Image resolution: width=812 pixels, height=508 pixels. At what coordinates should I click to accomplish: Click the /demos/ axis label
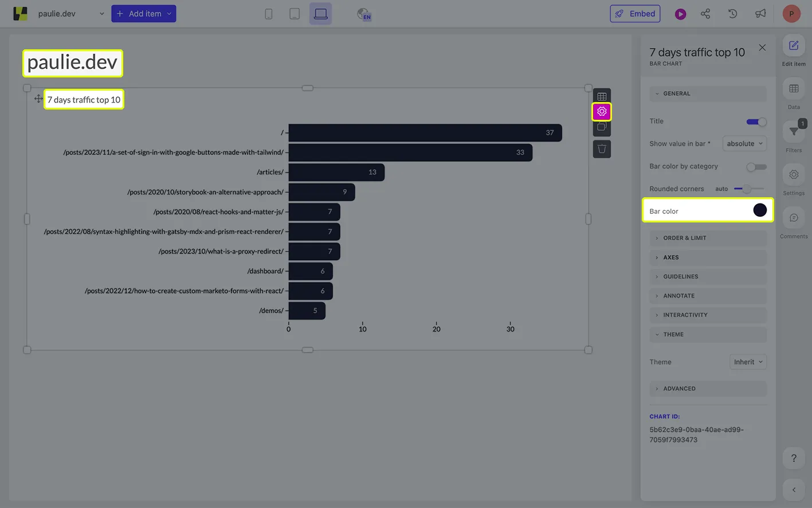(x=271, y=311)
